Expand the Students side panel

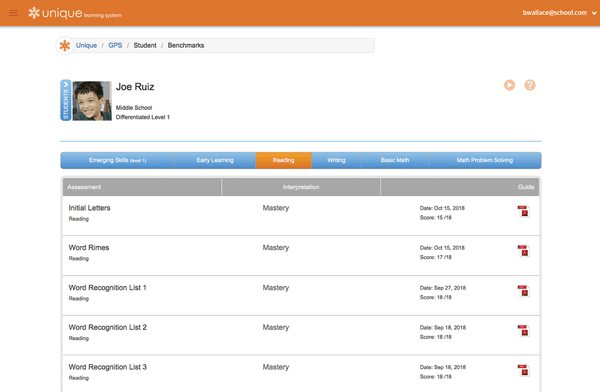click(x=65, y=100)
